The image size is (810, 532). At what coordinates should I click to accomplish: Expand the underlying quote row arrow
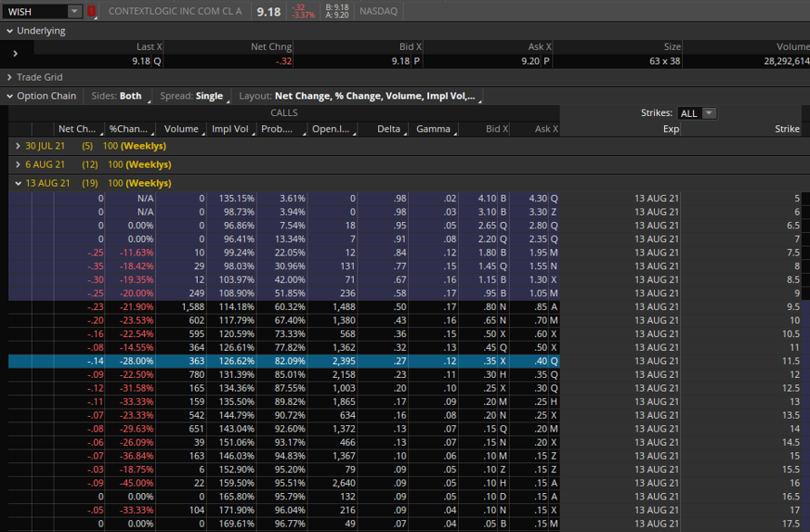[15, 54]
